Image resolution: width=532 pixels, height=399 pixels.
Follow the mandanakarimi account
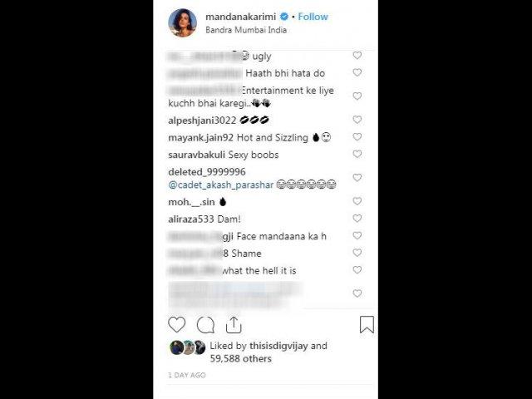(x=313, y=17)
